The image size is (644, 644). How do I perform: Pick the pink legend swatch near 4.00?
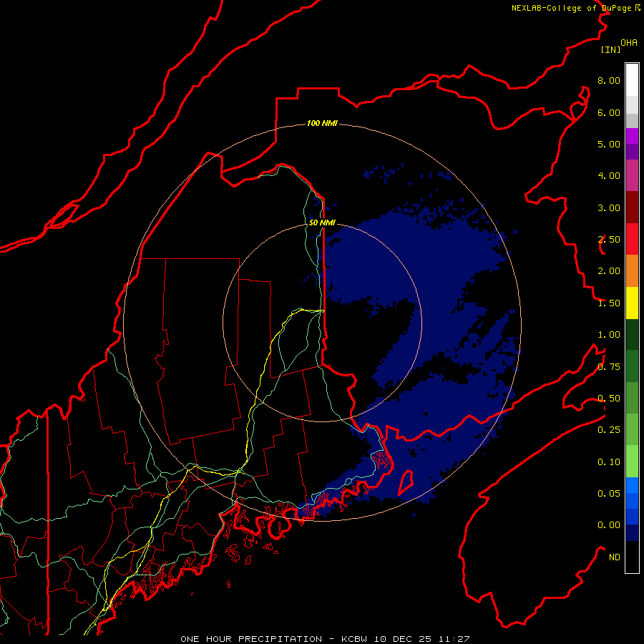pyautogui.click(x=632, y=175)
